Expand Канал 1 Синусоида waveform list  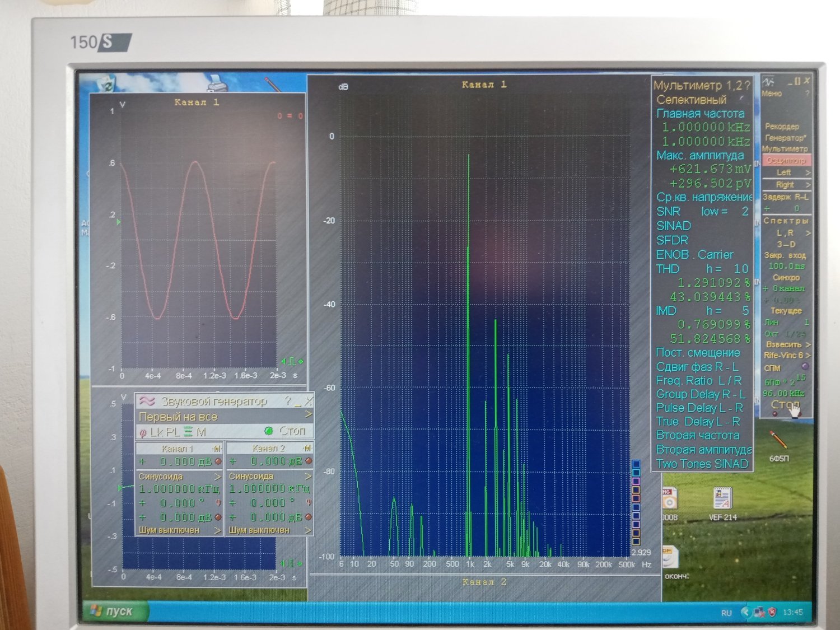click(218, 477)
